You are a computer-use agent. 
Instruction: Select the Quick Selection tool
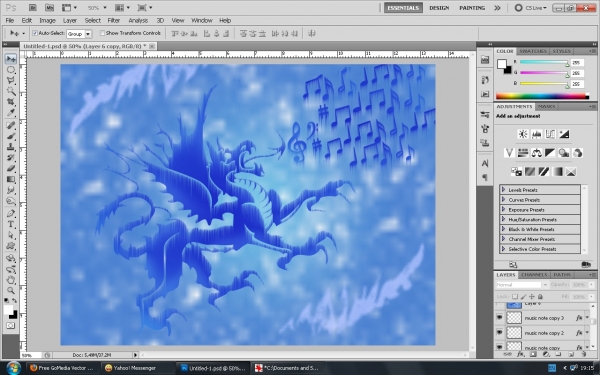pos(11,91)
